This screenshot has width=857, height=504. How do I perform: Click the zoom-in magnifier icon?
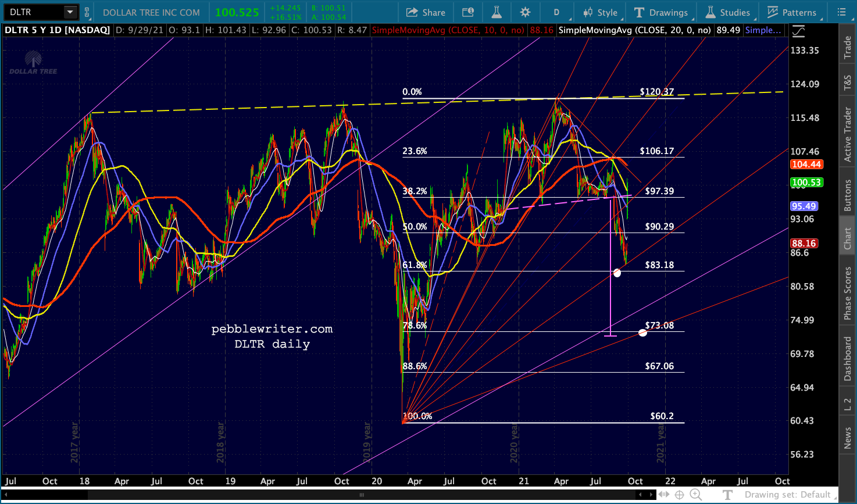click(695, 495)
